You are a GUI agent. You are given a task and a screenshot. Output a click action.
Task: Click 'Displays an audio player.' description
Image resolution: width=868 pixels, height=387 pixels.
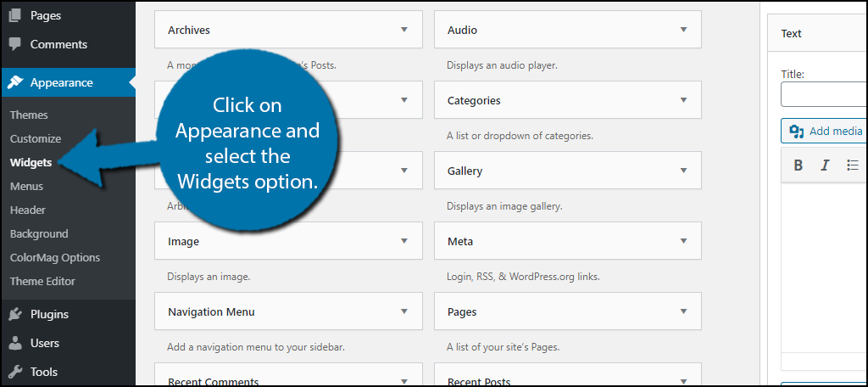502,65
